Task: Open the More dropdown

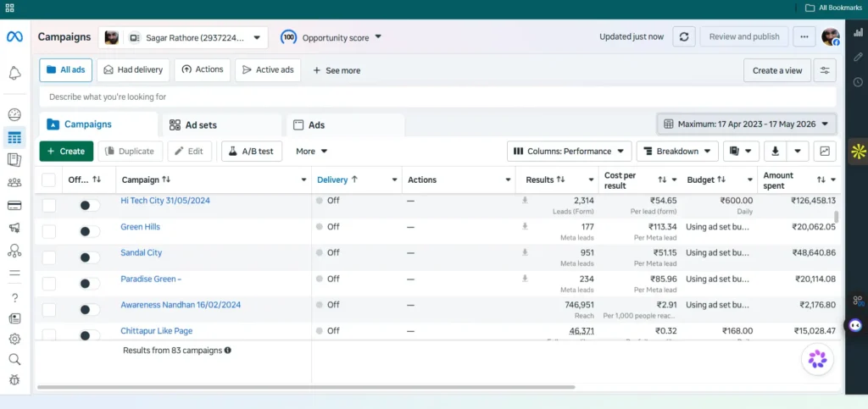Action: (x=312, y=151)
